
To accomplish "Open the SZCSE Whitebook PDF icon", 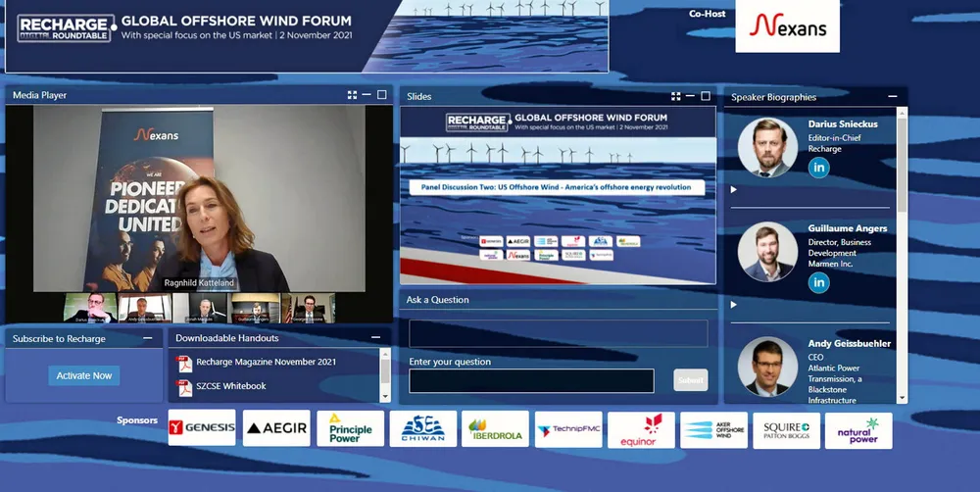I will 183,387.
